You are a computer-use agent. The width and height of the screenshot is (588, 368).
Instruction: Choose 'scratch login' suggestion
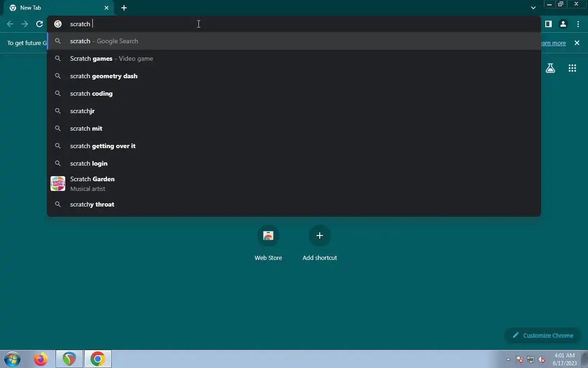pyautogui.click(x=294, y=163)
